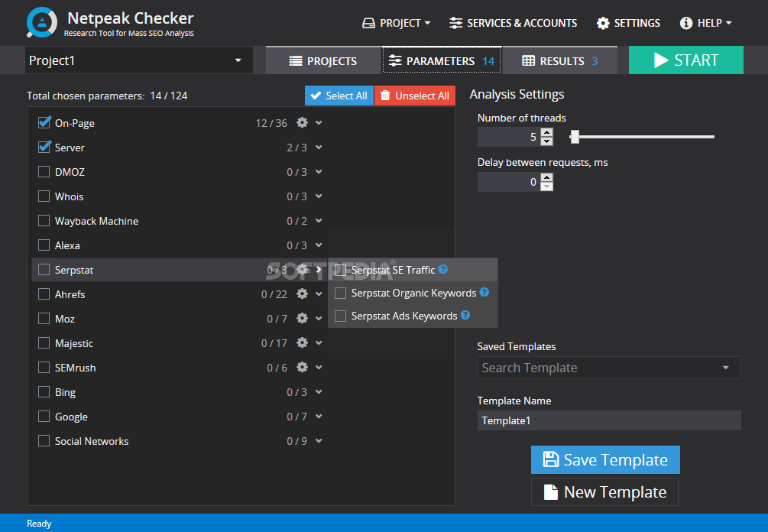Expand the Wayback Machine chevron

[x=319, y=220]
